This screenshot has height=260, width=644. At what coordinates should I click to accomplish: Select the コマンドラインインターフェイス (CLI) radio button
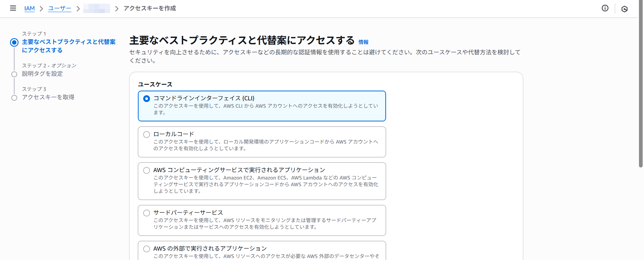[x=147, y=99]
